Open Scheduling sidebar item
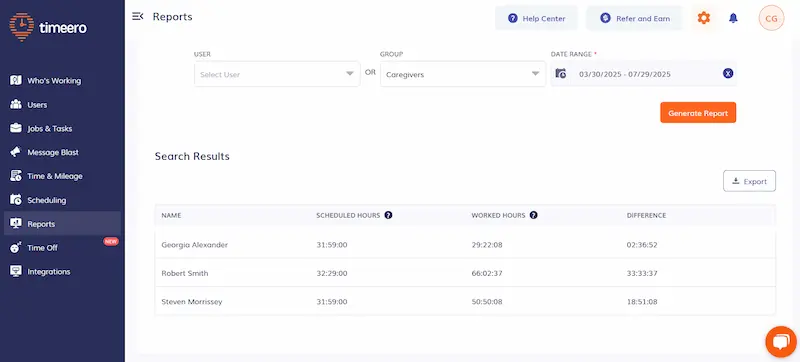This screenshot has width=800, height=362. (62, 200)
